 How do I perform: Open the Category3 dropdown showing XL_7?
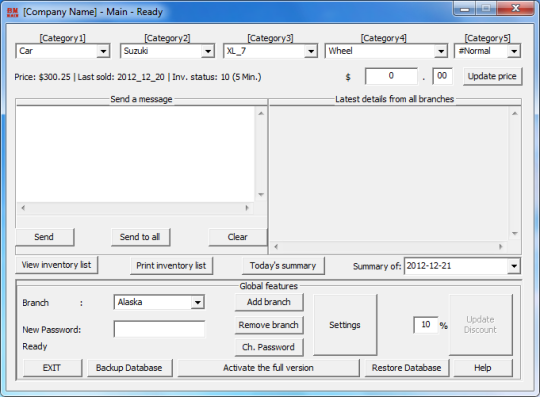click(270, 51)
